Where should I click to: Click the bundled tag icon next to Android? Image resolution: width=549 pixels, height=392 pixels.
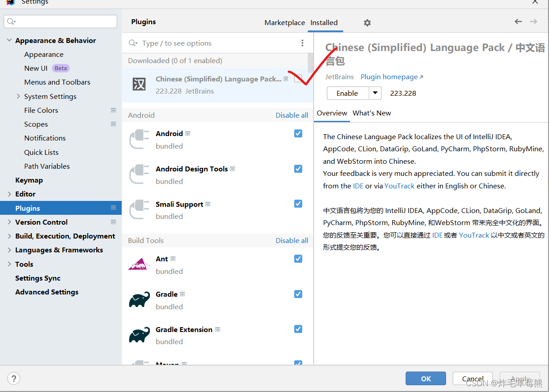[188, 133]
